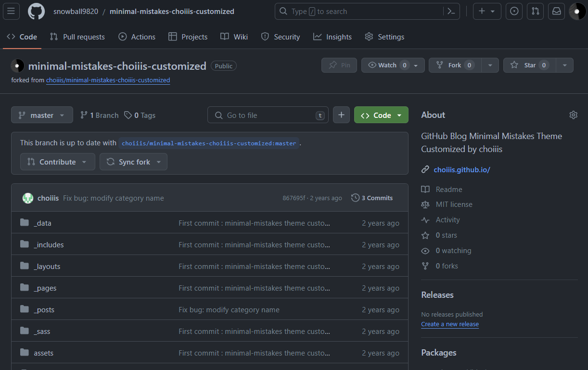The width and height of the screenshot is (588, 370).
Task: Open the command palette icon
Action: (x=451, y=11)
